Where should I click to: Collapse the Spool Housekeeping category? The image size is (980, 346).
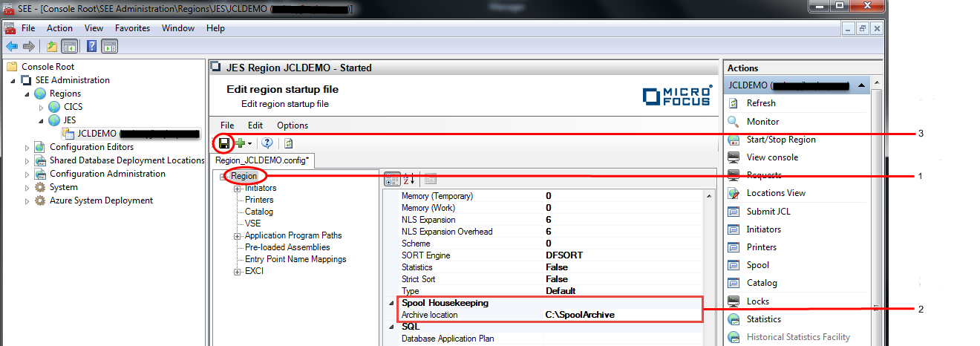click(x=391, y=303)
